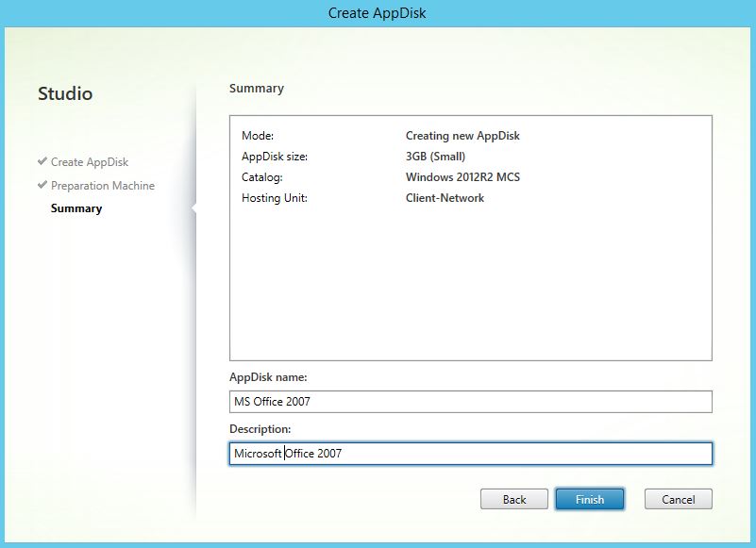Viewport: 756px width, 548px height.
Task: Click the Catalog label in summary
Action: (x=262, y=177)
